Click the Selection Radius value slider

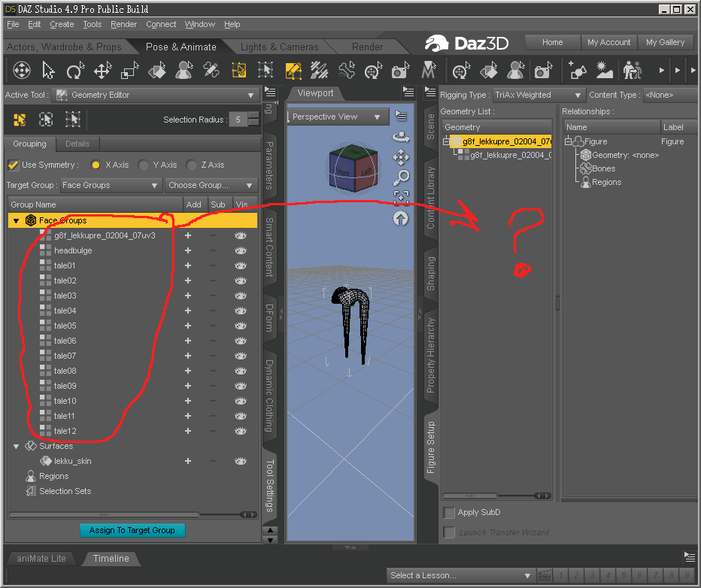click(244, 120)
